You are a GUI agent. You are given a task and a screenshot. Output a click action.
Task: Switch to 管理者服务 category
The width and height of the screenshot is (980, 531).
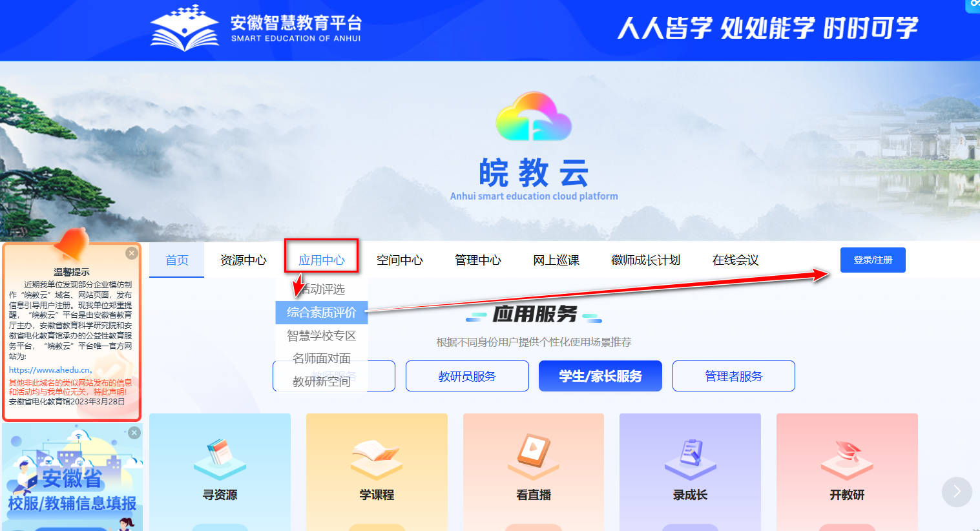(733, 376)
